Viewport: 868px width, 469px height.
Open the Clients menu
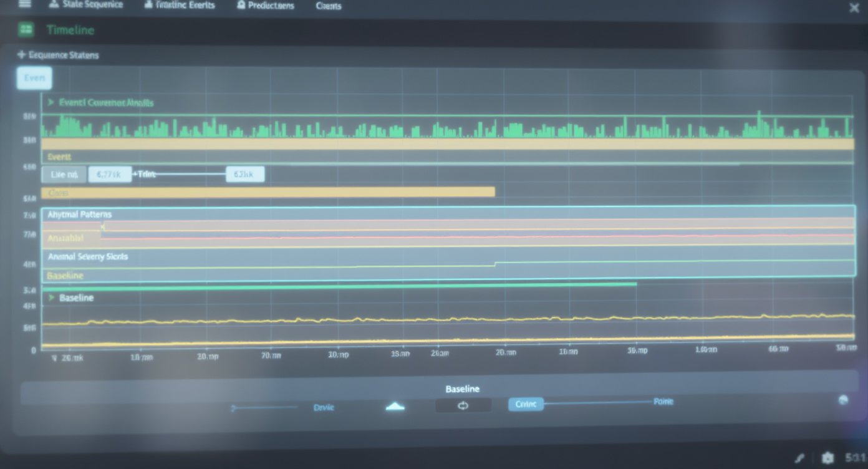[329, 6]
